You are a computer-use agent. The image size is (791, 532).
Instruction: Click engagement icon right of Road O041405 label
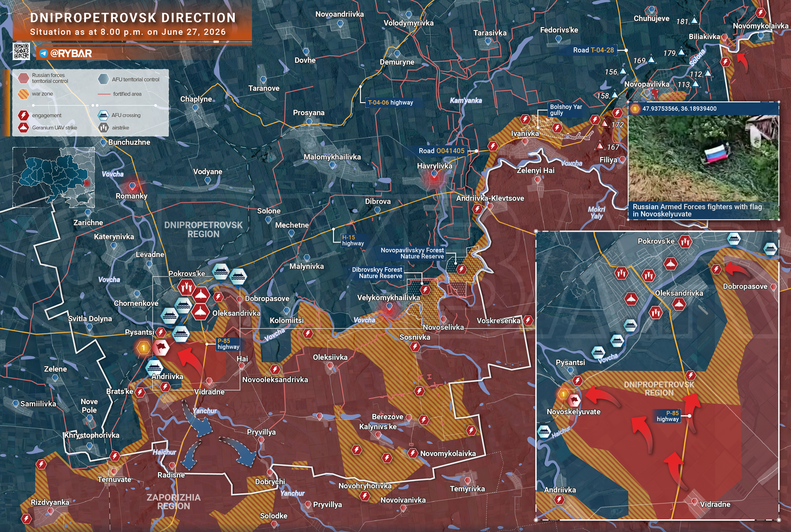point(493,146)
